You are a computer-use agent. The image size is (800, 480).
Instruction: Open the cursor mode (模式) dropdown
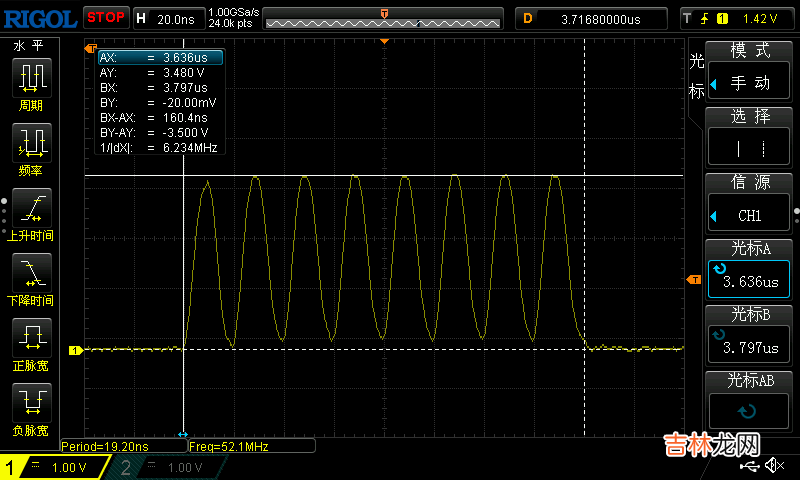750,72
